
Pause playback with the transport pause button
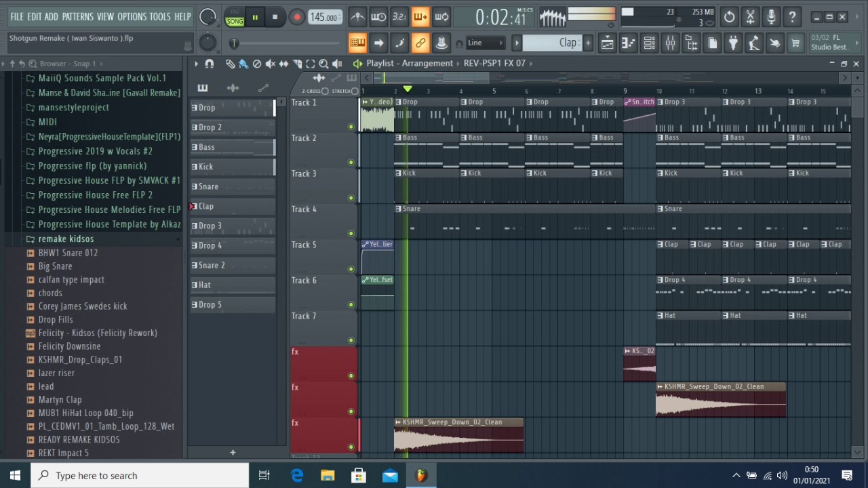click(255, 17)
